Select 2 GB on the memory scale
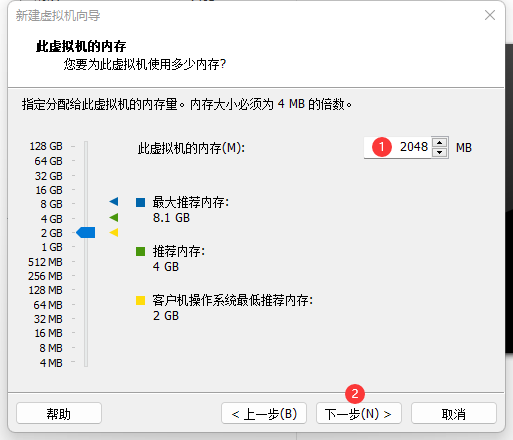This screenshot has height=440, width=513. tap(51, 233)
